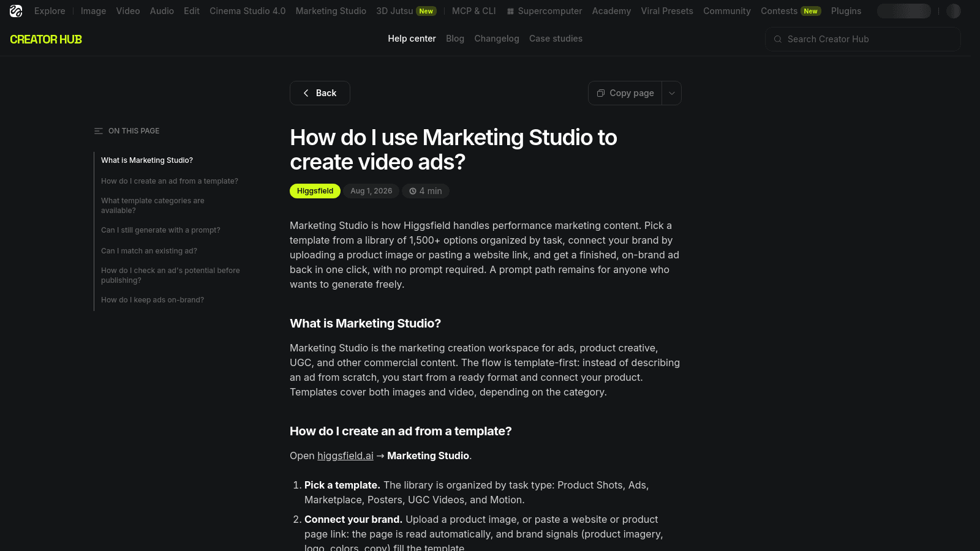980x551 pixels.
Task: Click the 'How do I create an ad from a template?' heading
Action: point(401,431)
